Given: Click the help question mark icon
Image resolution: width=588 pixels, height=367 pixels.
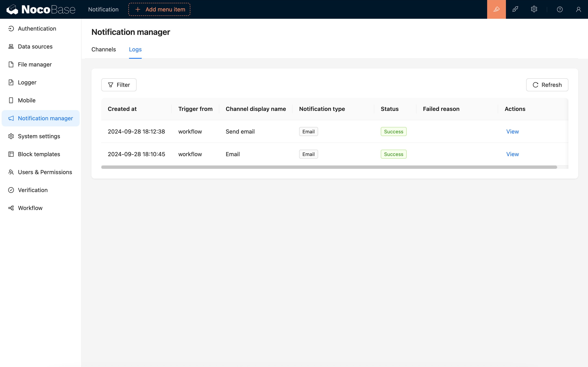Looking at the screenshot, I should click(x=560, y=9).
